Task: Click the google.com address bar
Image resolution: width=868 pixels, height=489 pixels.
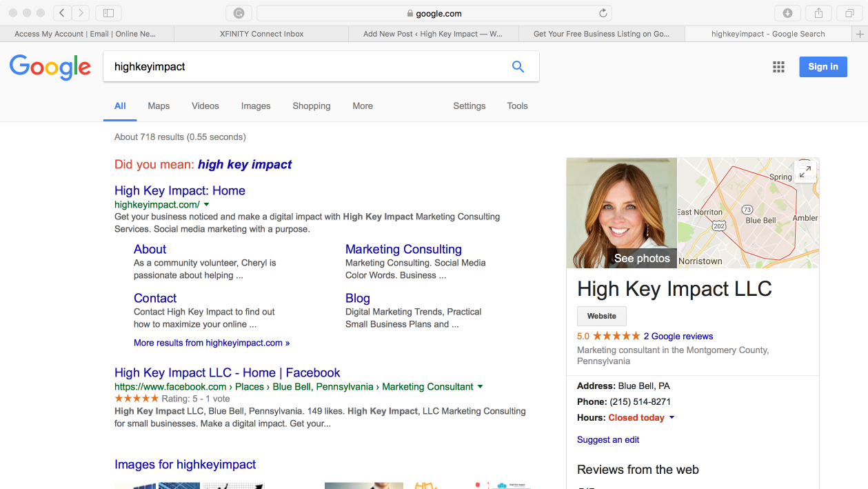Action: [x=434, y=13]
